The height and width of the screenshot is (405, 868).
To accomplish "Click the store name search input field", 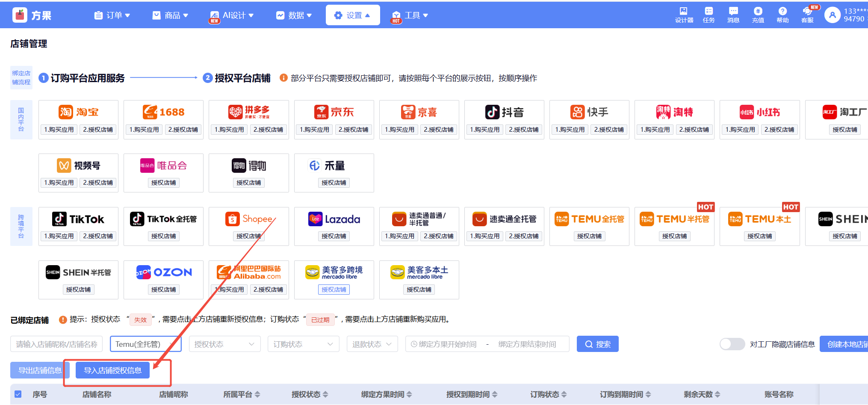I will click(56, 344).
